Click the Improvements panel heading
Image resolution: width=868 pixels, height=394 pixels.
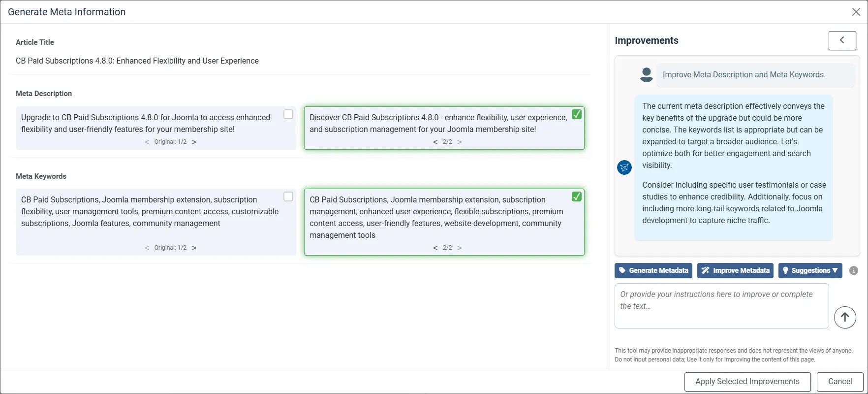click(647, 40)
